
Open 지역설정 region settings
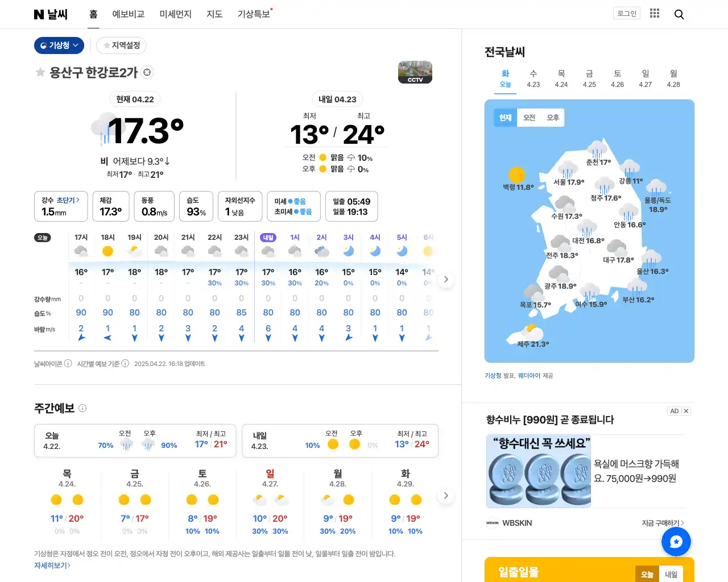pyautogui.click(x=121, y=45)
